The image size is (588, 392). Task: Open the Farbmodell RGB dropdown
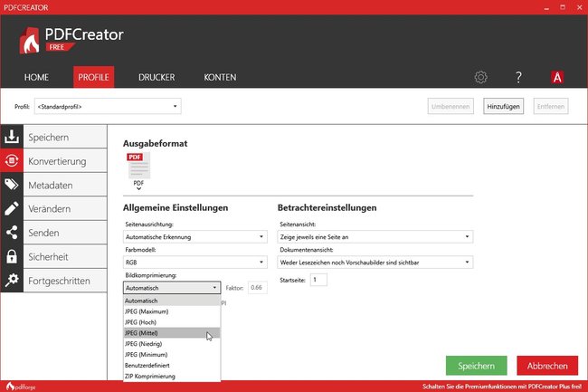point(195,263)
